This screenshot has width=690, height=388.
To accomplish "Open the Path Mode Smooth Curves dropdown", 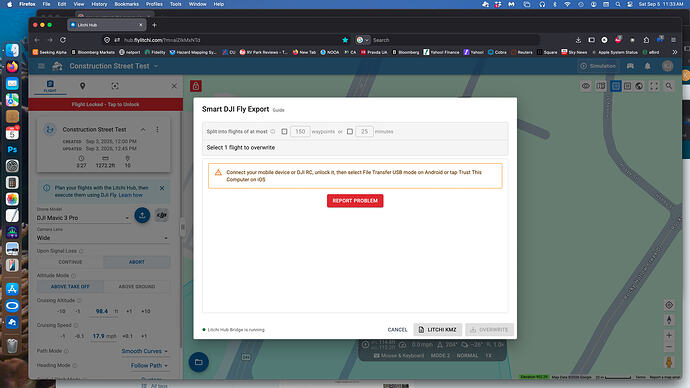I will pos(144,351).
